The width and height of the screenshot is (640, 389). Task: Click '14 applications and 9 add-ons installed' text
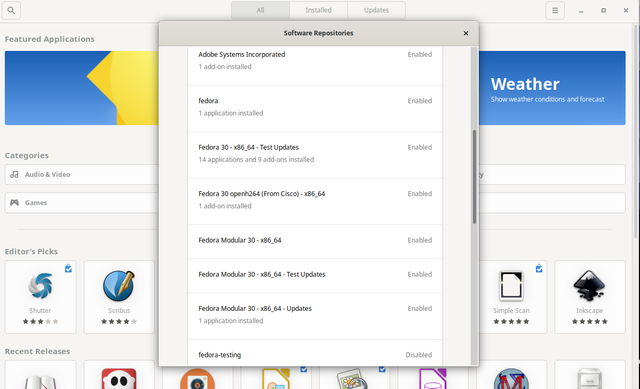point(256,160)
